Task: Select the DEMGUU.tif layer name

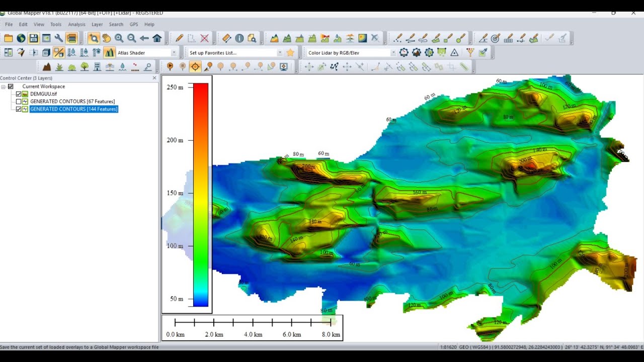Action: (x=44, y=94)
